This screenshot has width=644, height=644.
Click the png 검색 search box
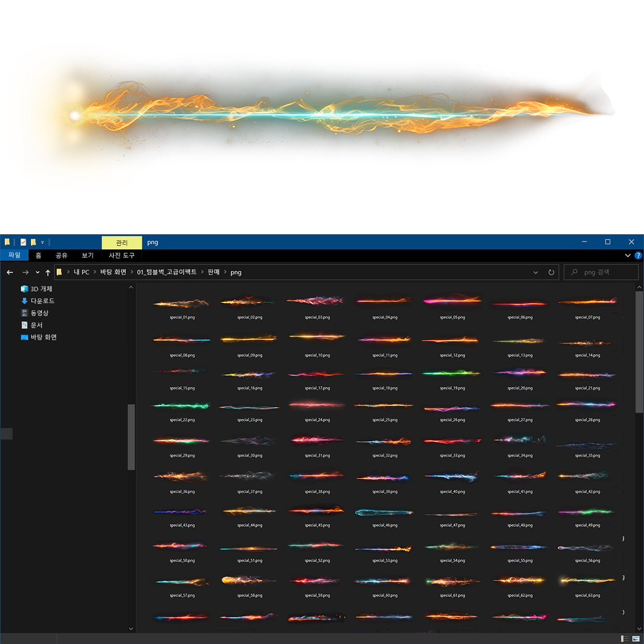pos(601,272)
